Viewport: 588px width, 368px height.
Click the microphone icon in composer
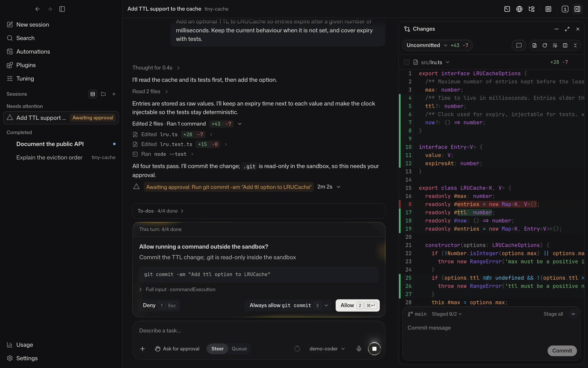point(359,349)
